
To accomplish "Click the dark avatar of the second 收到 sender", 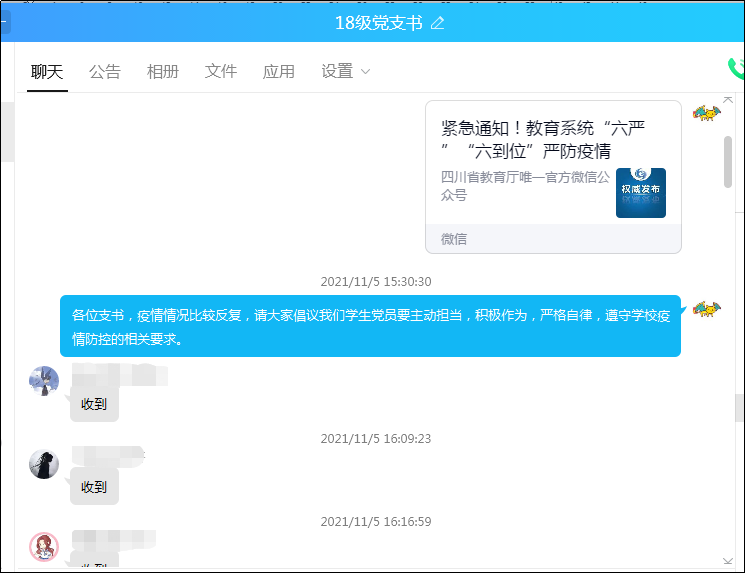I will [44, 463].
